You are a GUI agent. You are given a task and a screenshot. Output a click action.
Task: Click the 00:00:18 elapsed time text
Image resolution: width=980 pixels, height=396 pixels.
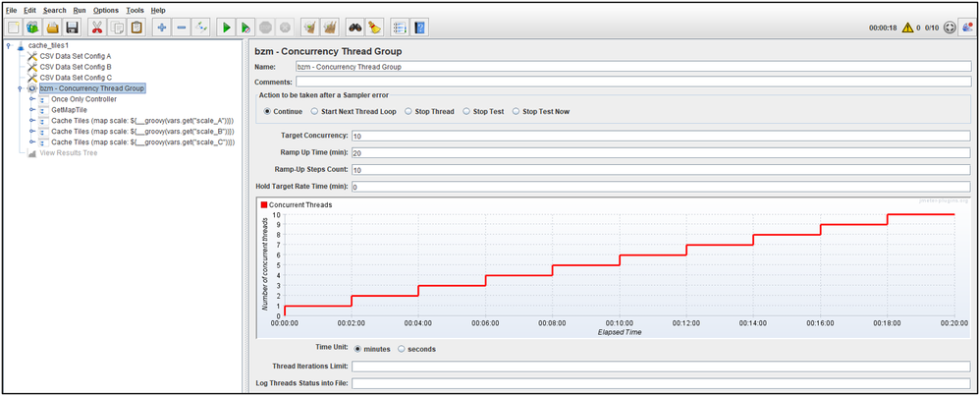point(883,28)
